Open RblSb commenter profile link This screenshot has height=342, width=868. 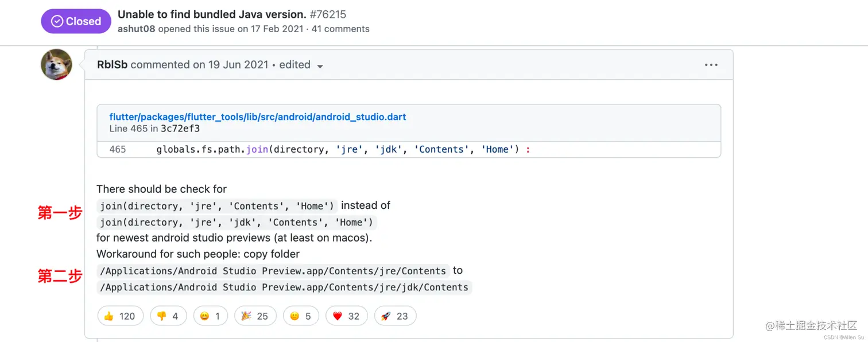pyautogui.click(x=112, y=65)
